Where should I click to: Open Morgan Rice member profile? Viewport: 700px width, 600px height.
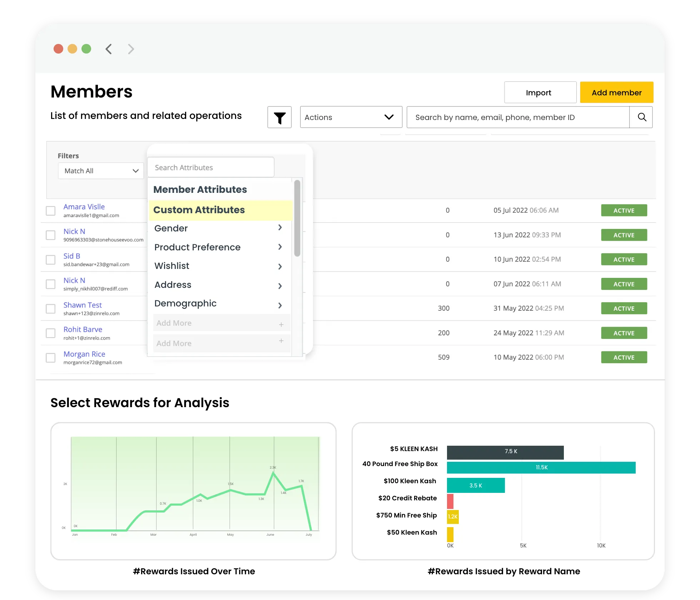84,354
